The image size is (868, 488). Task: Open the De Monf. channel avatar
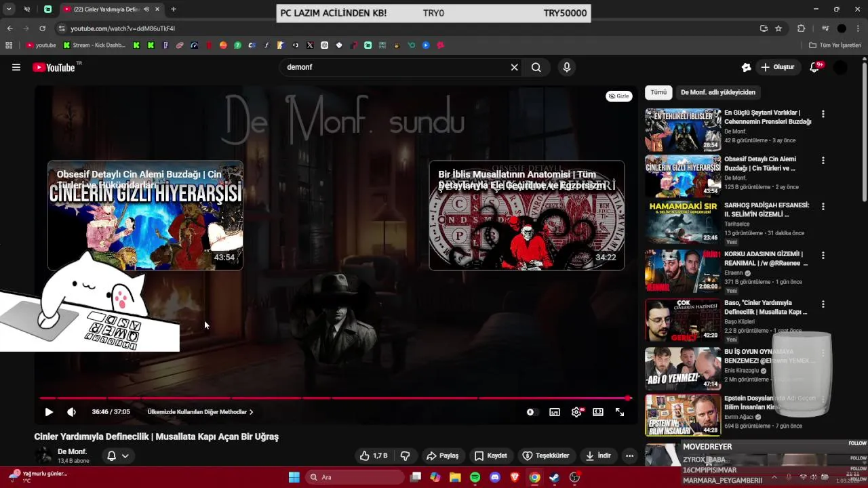[44, 455]
